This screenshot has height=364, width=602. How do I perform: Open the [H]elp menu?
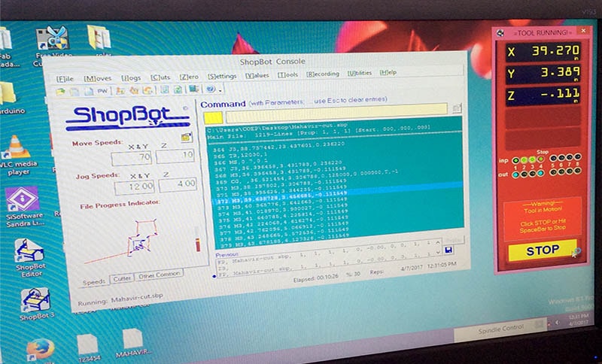coord(388,72)
